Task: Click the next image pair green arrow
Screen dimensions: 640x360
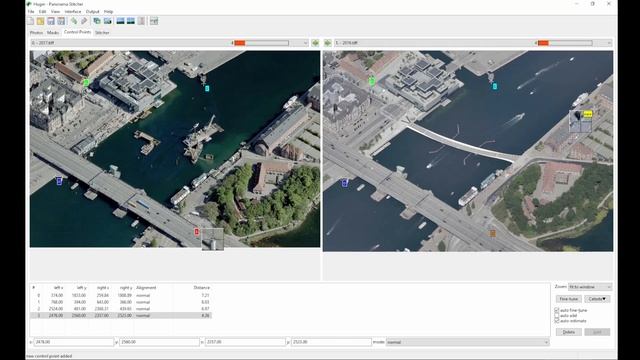Action: coord(328,43)
